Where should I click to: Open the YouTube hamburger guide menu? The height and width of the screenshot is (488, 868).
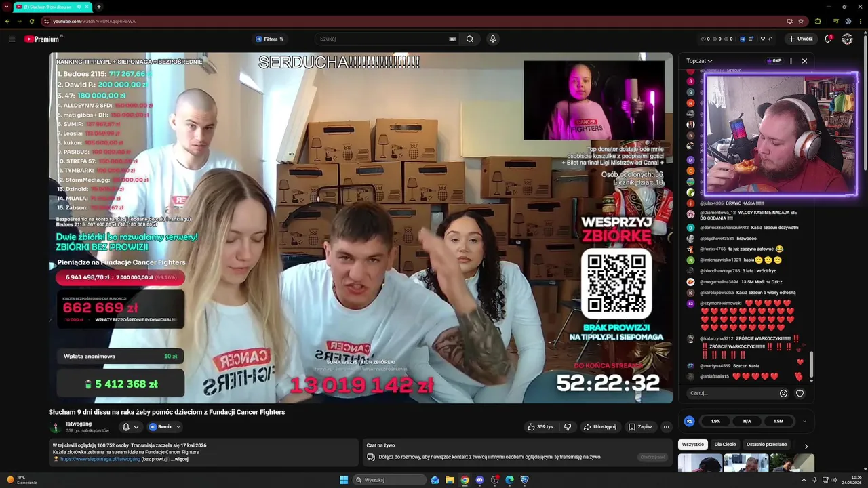pyautogui.click(x=12, y=39)
